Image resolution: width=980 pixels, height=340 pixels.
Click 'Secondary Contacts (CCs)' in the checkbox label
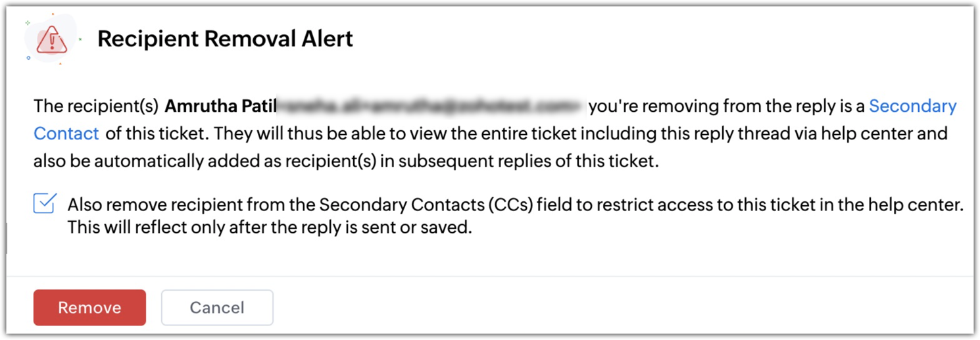click(426, 205)
